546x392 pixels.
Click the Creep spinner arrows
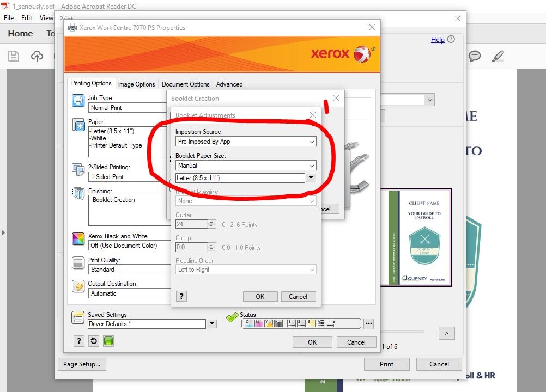point(211,247)
